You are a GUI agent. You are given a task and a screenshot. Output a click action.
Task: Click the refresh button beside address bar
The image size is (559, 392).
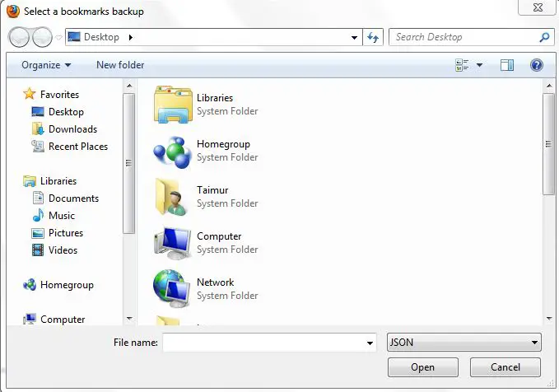pyautogui.click(x=373, y=37)
